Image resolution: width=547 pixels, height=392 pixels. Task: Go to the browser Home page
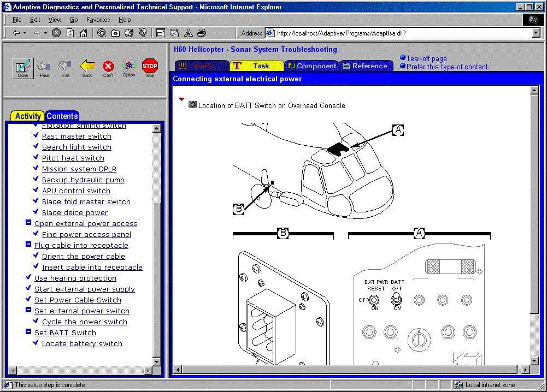(x=84, y=33)
